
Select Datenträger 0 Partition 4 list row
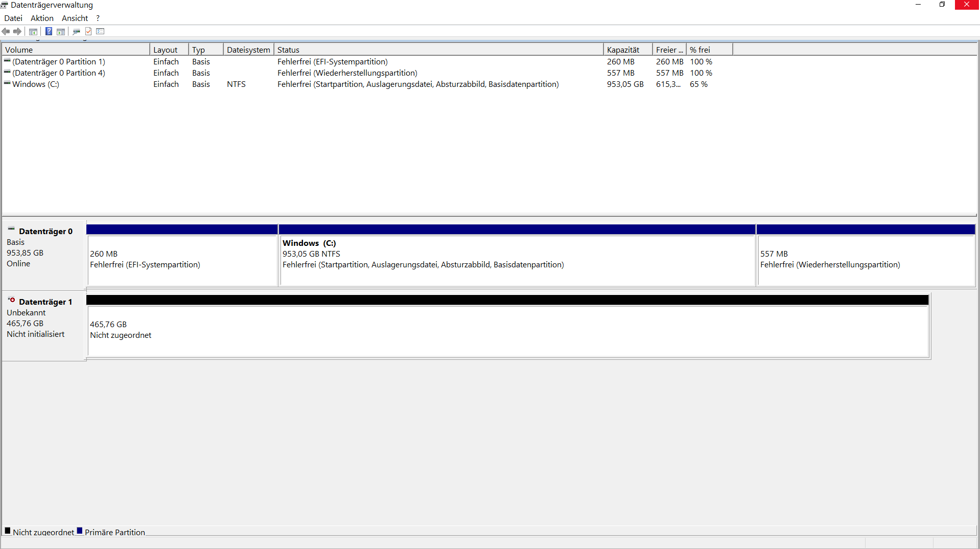click(x=59, y=73)
